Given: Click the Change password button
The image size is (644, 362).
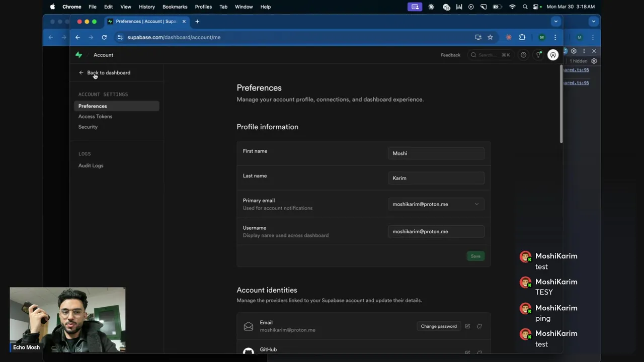Looking at the screenshot, I should pyautogui.click(x=439, y=326).
